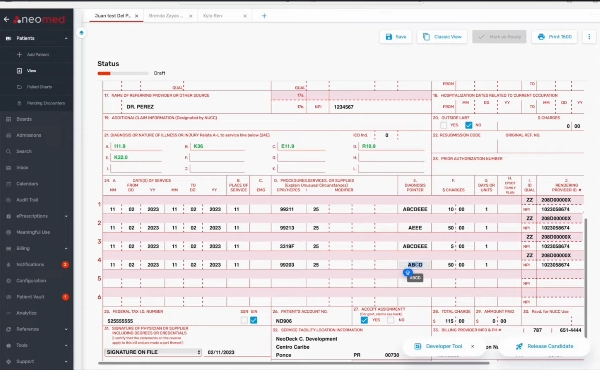Image resolution: width=600 pixels, height=370 pixels.
Task: Expand the Support sidebar section
Action: point(66,362)
